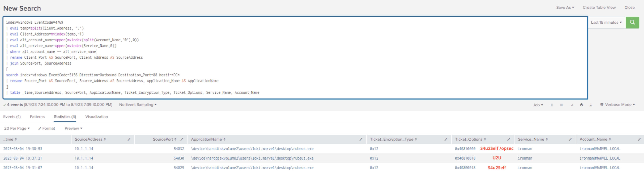
Task: Pause the search job
Action: click(x=552, y=105)
